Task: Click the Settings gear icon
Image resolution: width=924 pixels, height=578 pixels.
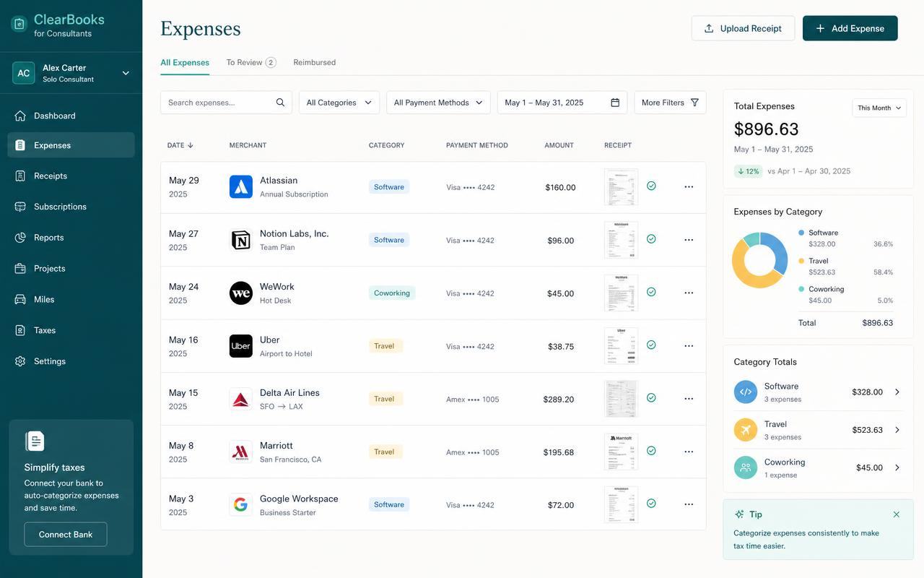Action: (20, 361)
